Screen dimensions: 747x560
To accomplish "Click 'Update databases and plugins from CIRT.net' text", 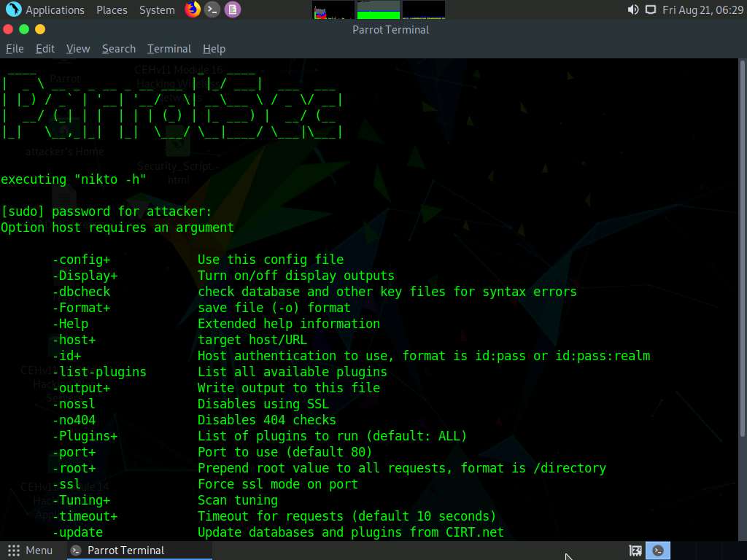I will pos(351,532).
